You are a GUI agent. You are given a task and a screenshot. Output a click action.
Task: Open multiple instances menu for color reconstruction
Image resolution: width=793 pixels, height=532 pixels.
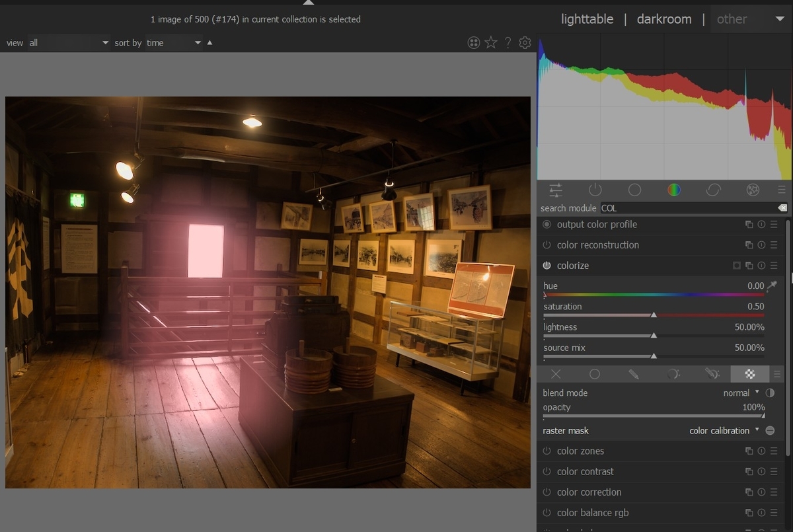coord(749,245)
